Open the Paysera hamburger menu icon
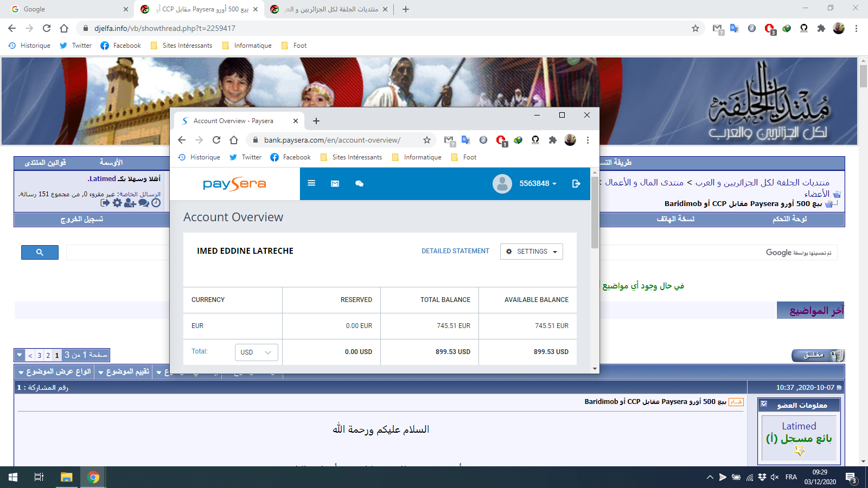Screen dimensions: 868x488 311,183
